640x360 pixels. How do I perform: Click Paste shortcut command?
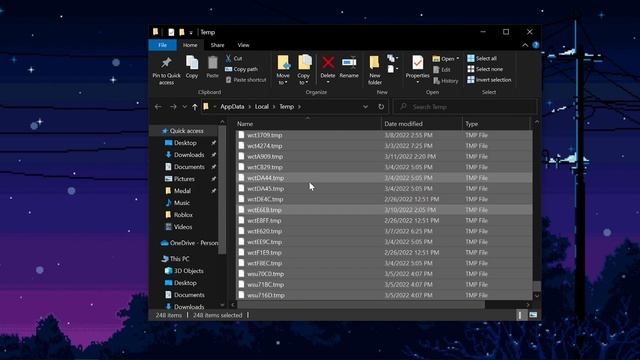pos(246,80)
